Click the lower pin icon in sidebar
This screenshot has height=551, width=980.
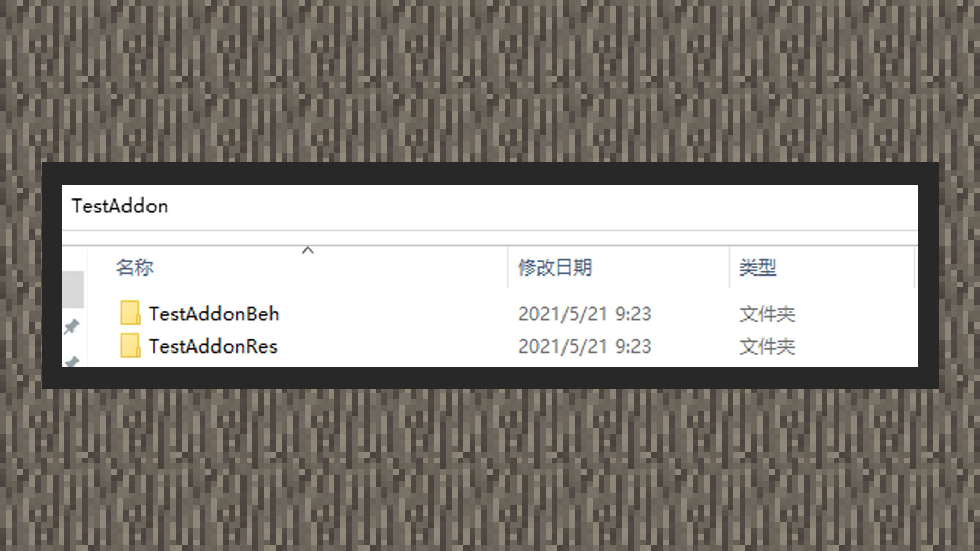click(x=72, y=361)
